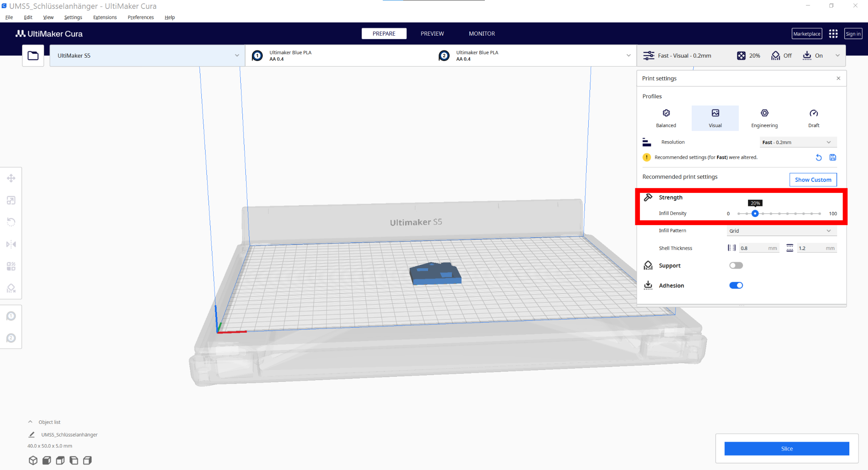Select the Per Model Settings tool
This screenshot has height=470, width=868.
point(11,266)
